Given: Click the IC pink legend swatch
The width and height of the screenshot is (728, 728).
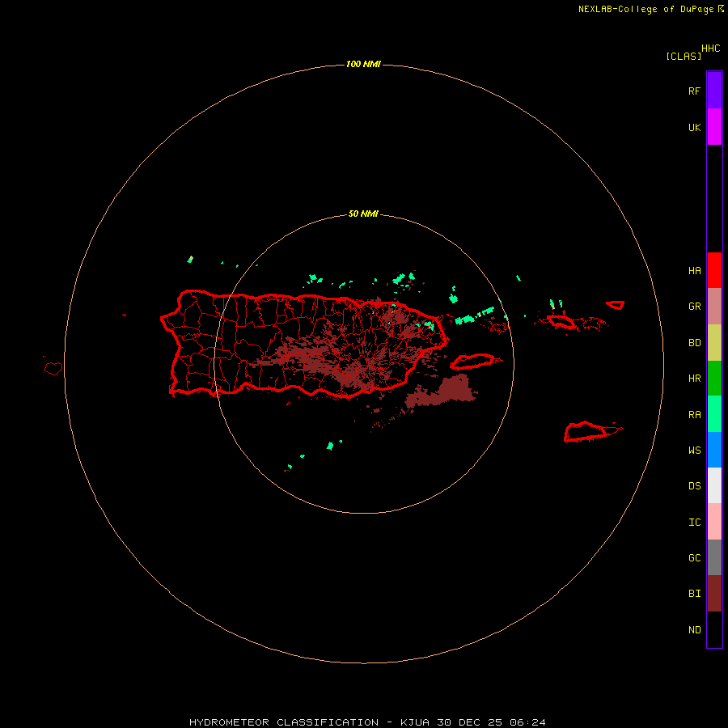Looking at the screenshot, I should coord(714,522).
